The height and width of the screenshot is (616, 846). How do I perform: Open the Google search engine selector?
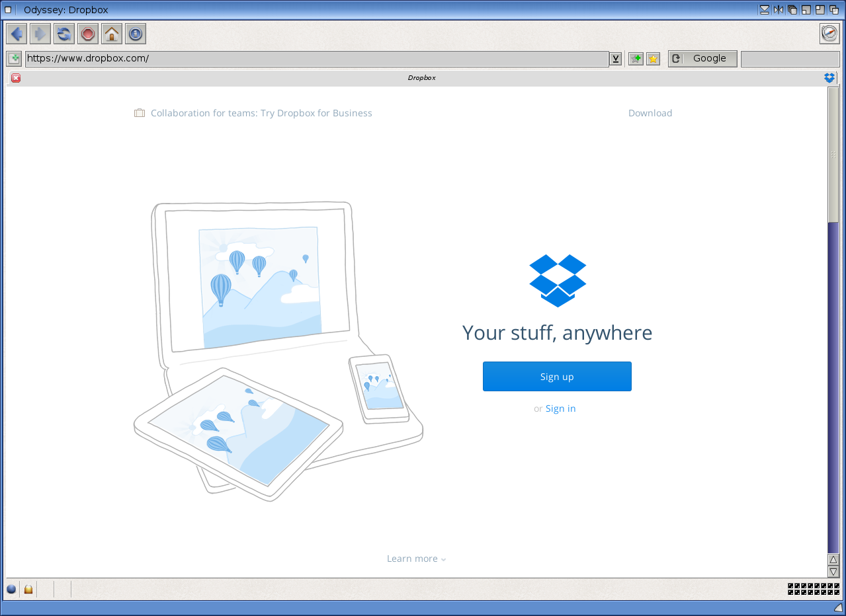[x=702, y=59]
